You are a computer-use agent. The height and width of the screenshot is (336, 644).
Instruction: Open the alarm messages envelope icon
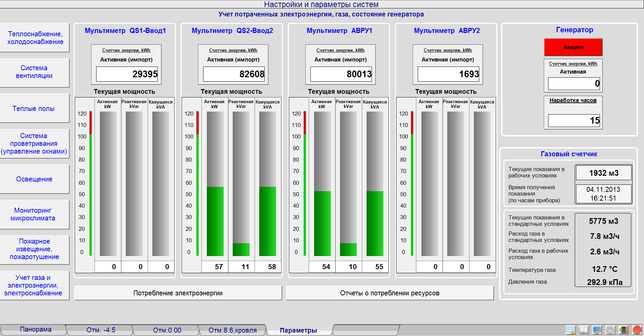click(x=570, y=330)
